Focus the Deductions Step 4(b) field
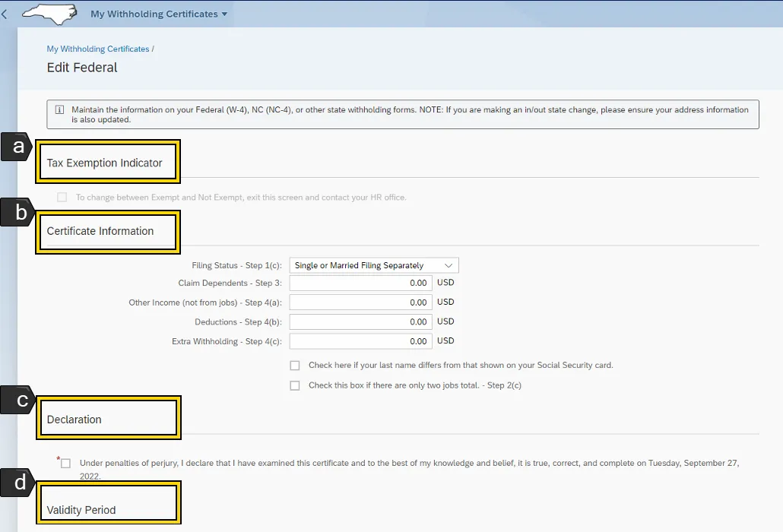 coord(360,322)
